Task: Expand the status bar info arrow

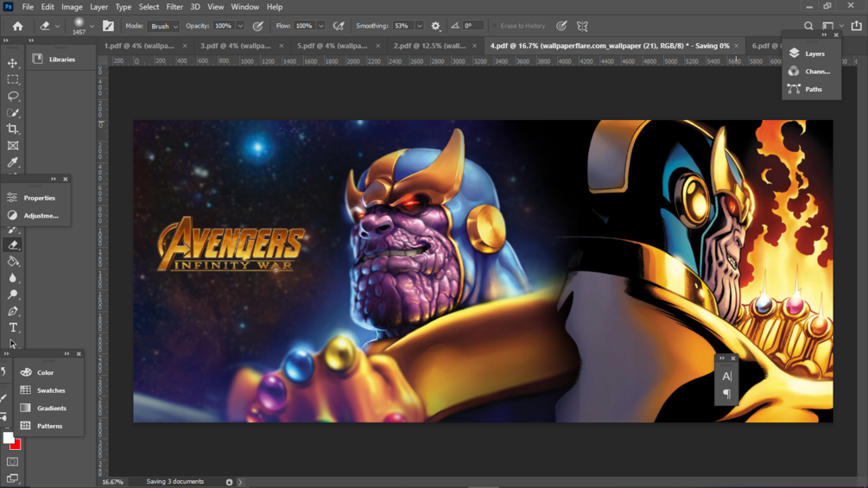Action: click(240, 482)
